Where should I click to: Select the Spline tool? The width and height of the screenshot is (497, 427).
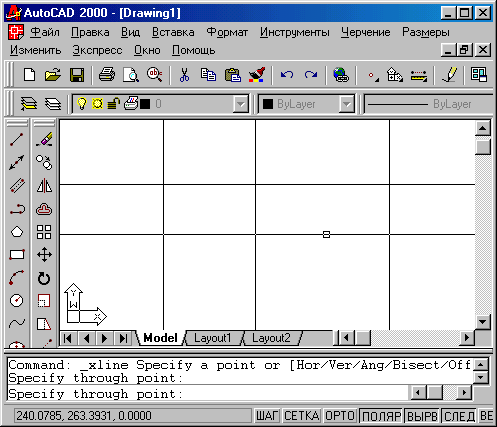[17, 323]
